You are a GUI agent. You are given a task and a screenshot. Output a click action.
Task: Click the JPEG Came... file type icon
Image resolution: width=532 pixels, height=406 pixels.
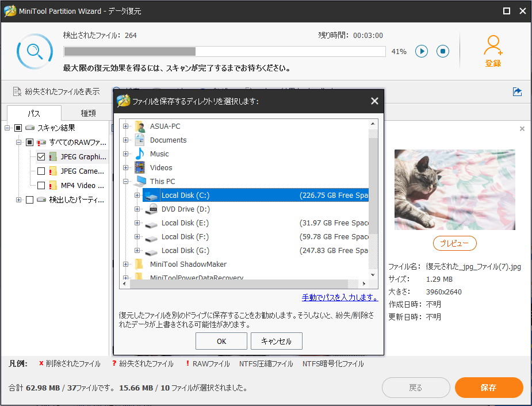(53, 171)
